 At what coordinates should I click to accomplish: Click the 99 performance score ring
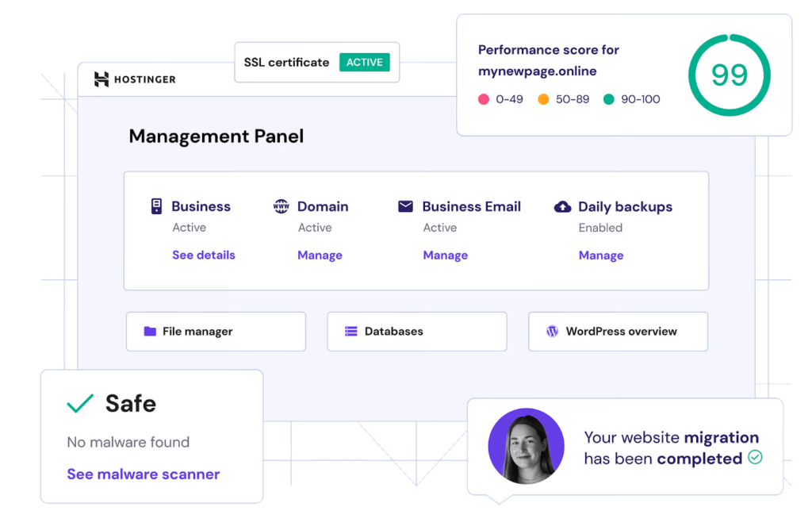point(728,75)
